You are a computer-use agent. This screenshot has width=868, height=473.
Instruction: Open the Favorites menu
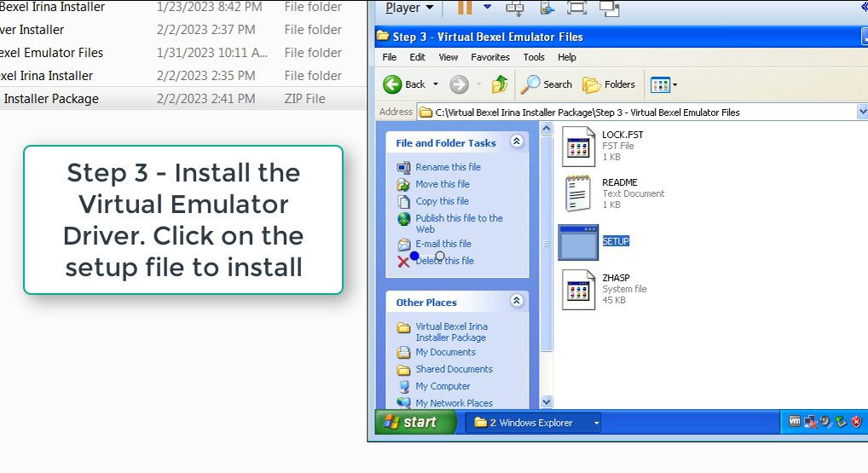490,57
